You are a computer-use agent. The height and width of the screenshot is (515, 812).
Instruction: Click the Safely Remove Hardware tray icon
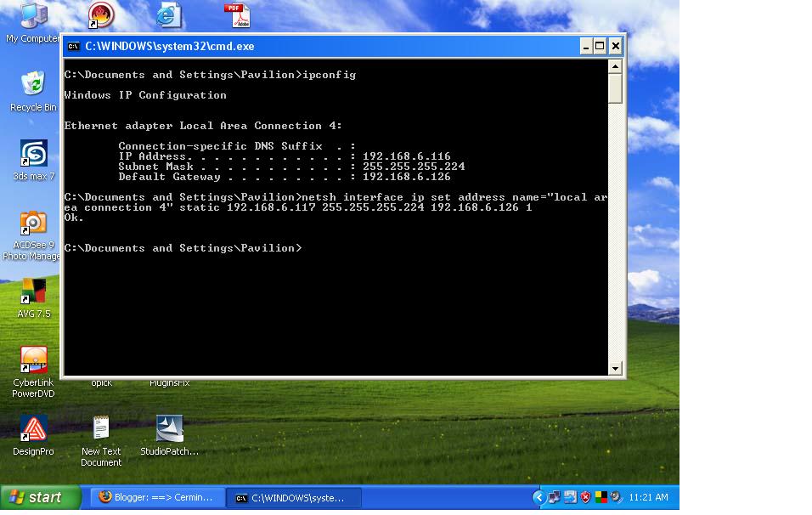pos(570,497)
